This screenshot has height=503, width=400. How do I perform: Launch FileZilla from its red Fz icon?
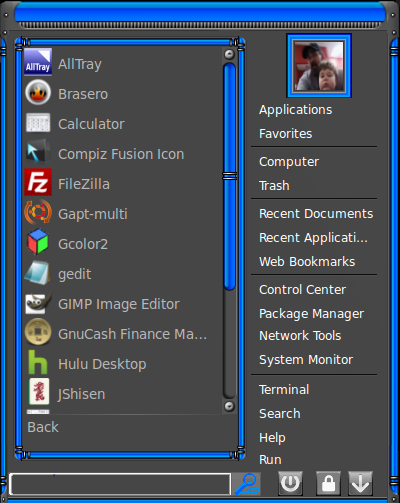38,182
